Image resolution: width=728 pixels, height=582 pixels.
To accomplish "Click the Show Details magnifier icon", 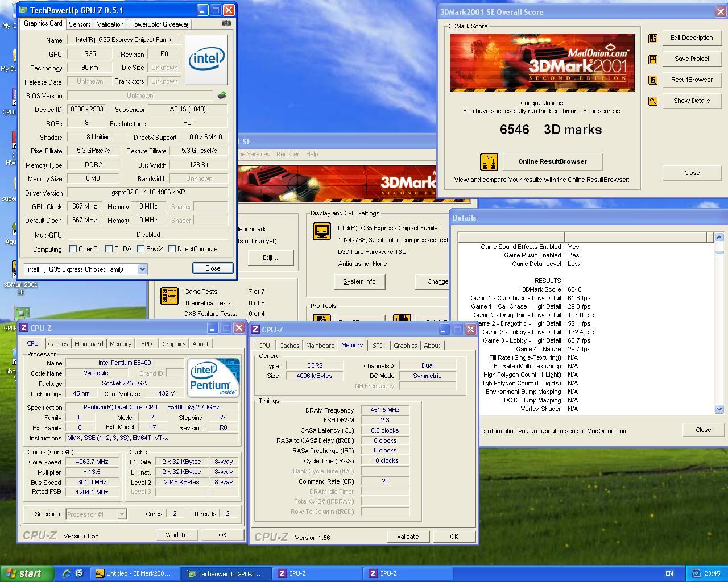I will tap(653, 101).
